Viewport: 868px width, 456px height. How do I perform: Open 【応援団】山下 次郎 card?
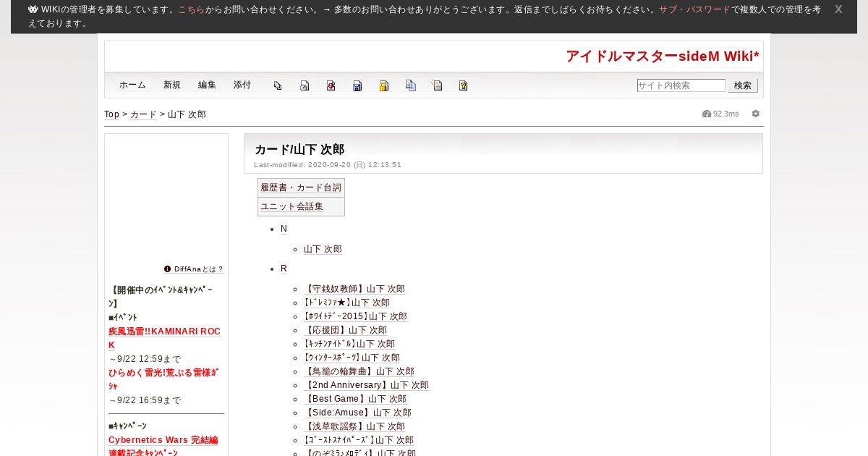click(346, 330)
